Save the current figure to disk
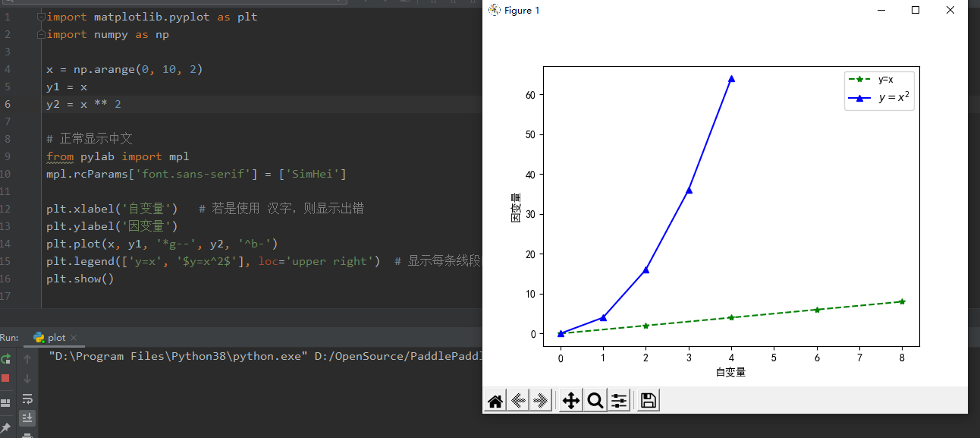 [647, 400]
